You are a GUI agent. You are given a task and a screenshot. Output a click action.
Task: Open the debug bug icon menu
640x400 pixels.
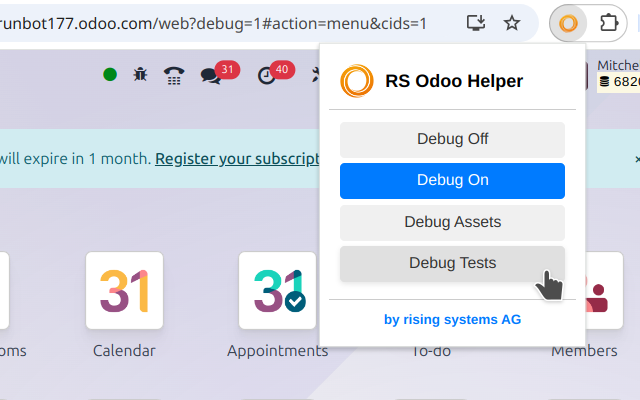tap(140, 75)
